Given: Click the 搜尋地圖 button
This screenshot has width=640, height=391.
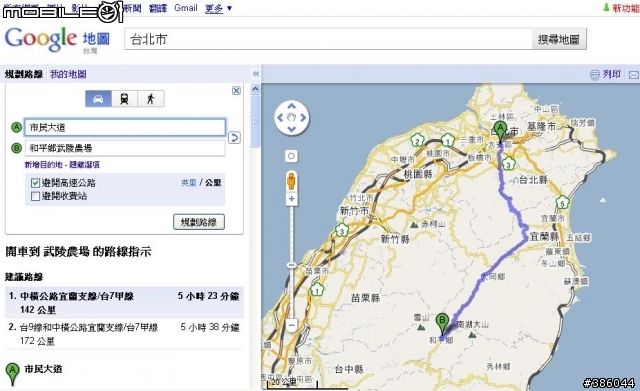Looking at the screenshot, I should pos(559,39).
